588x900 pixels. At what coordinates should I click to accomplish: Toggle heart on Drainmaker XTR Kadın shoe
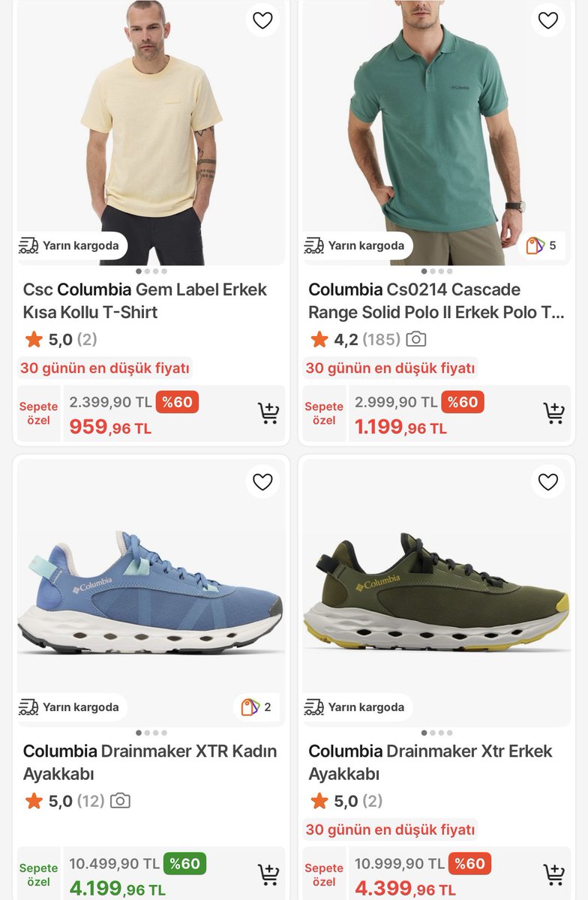(x=262, y=481)
